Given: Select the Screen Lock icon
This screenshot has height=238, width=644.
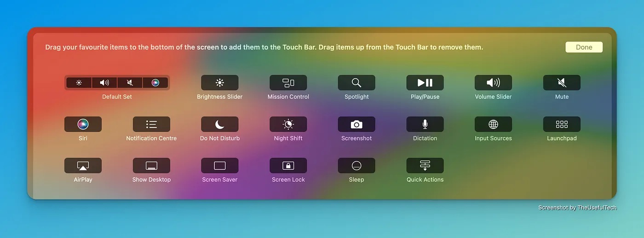Looking at the screenshot, I should click(288, 166).
